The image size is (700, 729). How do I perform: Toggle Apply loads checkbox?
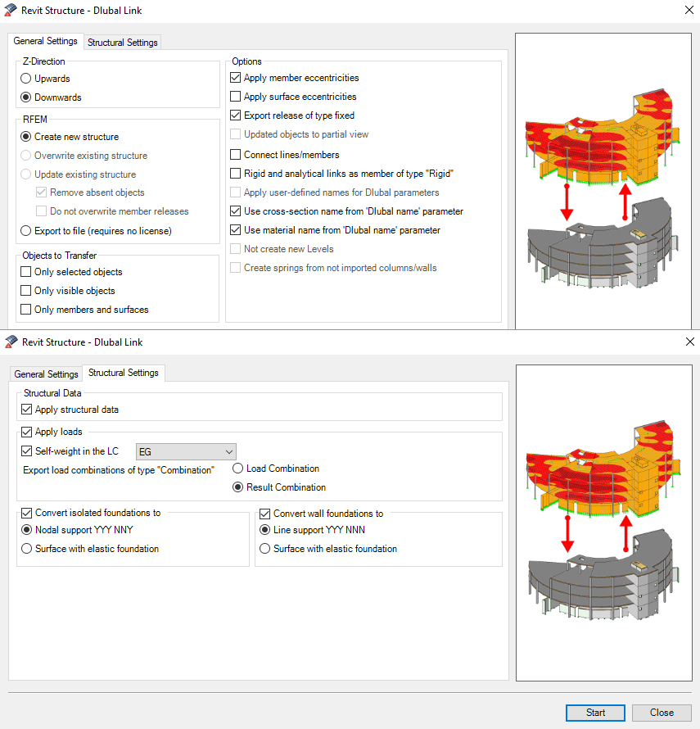(27, 432)
